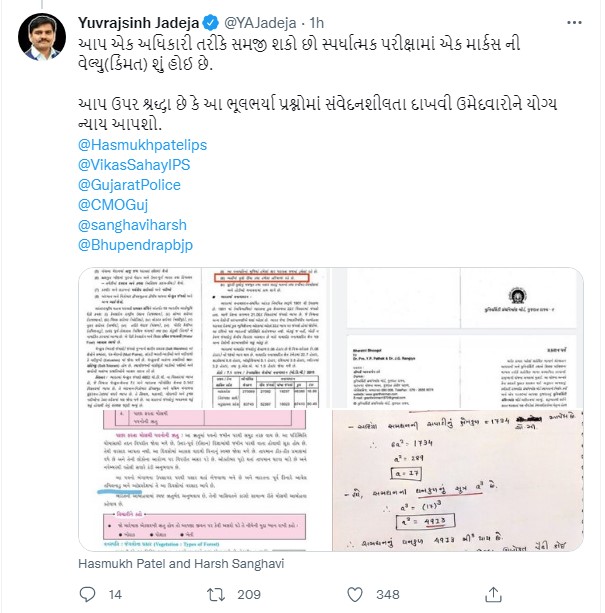Open the top-left textbook page image
The image size is (605, 613).
click(x=204, y=338)
